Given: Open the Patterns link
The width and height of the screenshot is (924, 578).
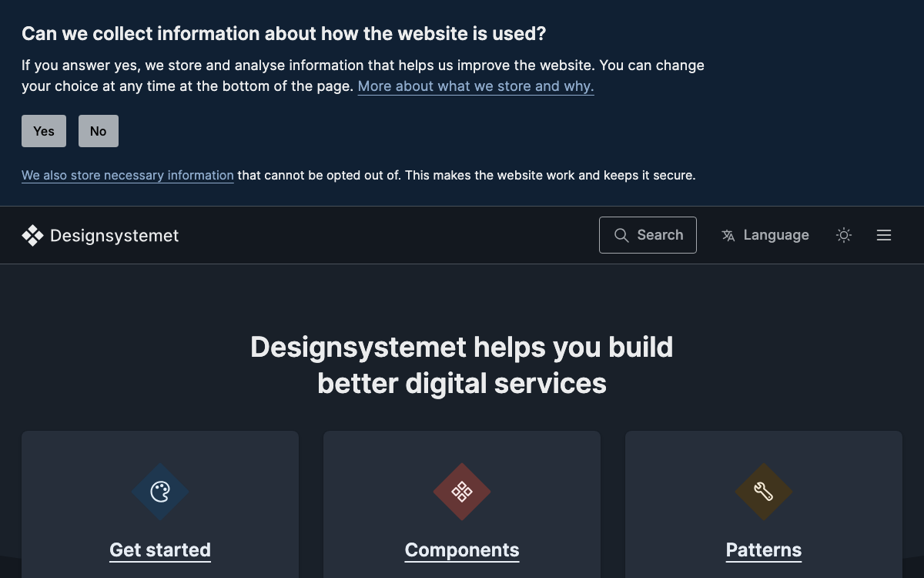Looking at the screenshot, I should pos(764,549).
